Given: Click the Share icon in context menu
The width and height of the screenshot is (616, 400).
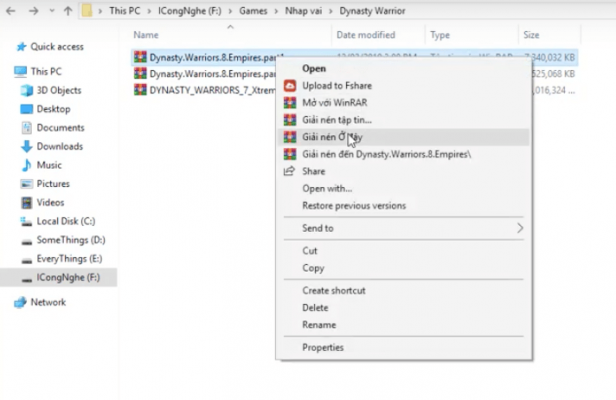Looking at the screenshot, I should pos(290,171).
